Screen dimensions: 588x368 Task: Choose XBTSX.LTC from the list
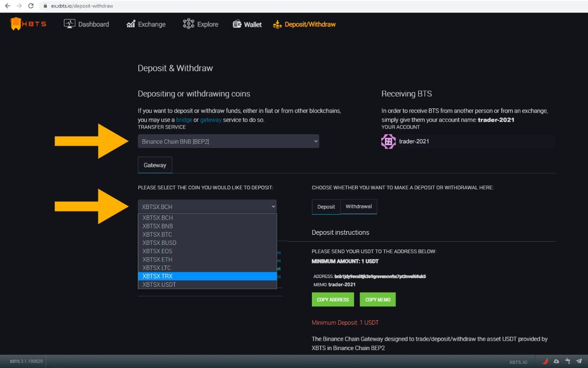[207, 268]
